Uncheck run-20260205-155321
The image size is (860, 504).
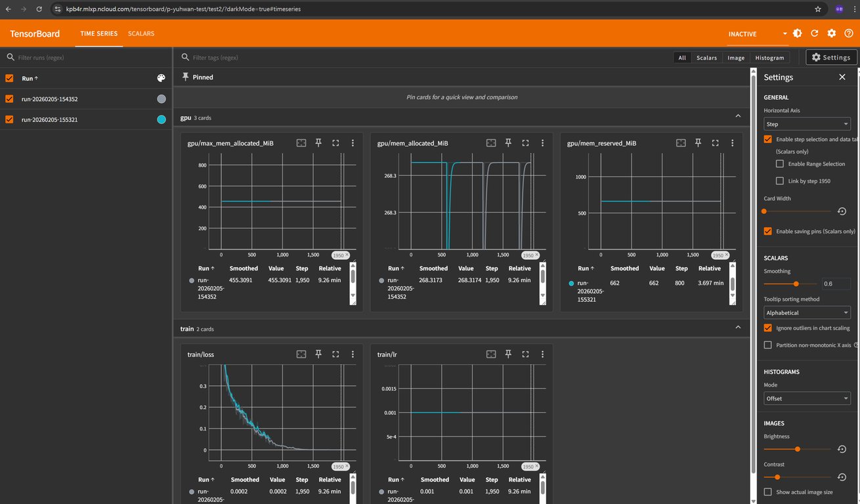(x=9, y=119)
